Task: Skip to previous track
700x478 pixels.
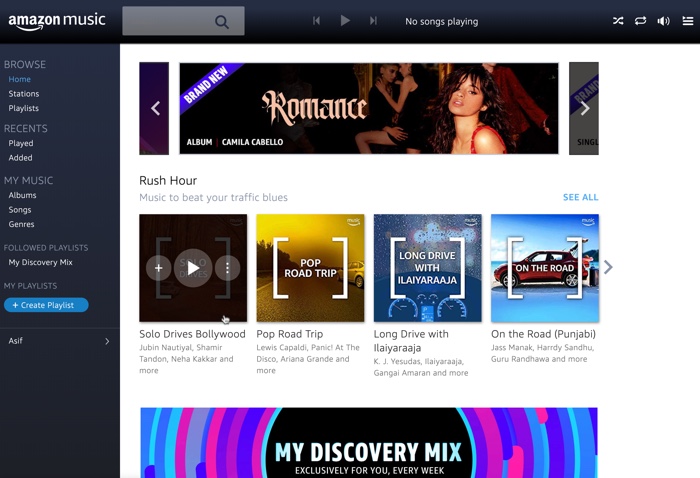Action: pos(317,21)
